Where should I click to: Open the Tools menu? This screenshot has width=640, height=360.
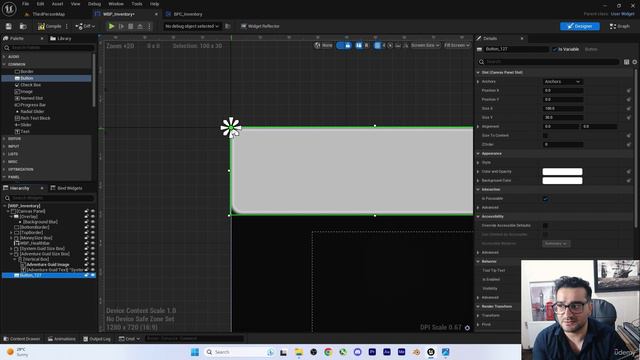pyautogui.click(x=137, y=4)
